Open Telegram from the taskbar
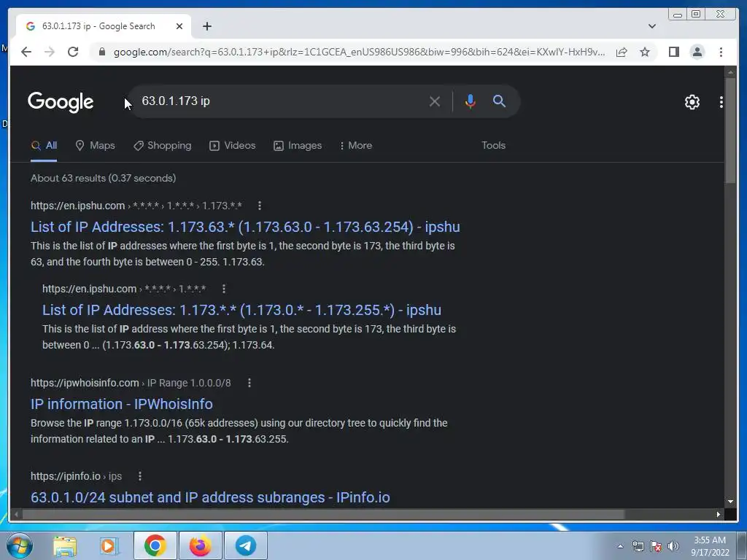This screenshot has height=560, width=747. [245, 545]
